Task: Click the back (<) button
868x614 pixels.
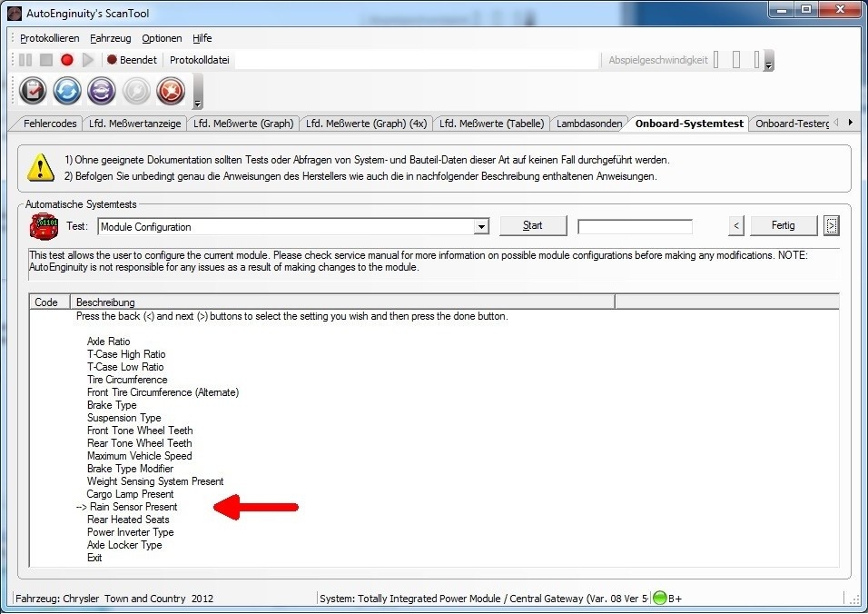Action: 735,225
